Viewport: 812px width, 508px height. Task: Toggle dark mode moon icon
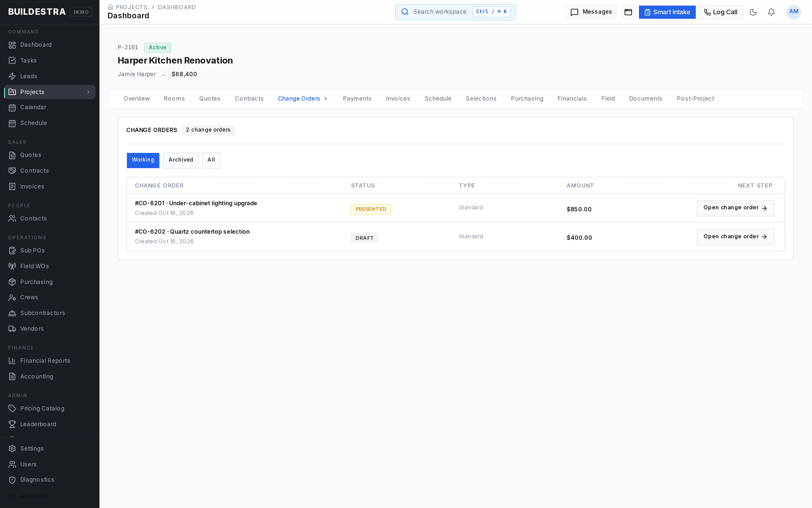pos(753,12)
